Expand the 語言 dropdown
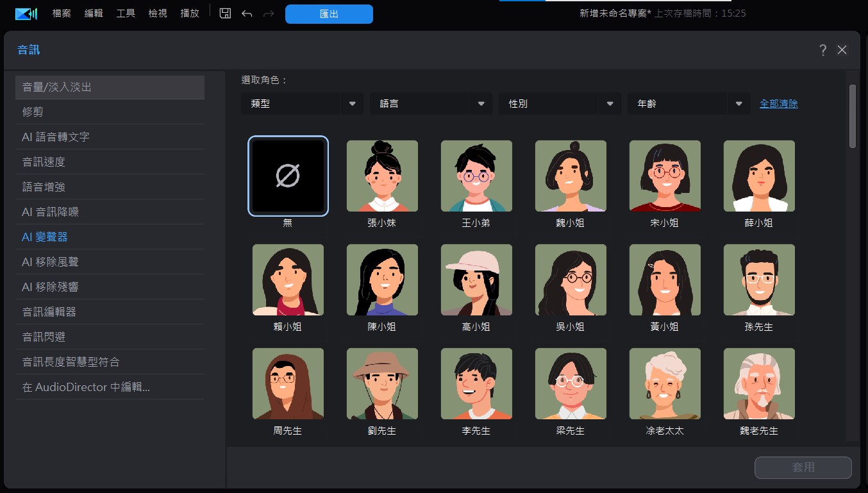This screenshot has height=493, width=868. pos(430,103)
